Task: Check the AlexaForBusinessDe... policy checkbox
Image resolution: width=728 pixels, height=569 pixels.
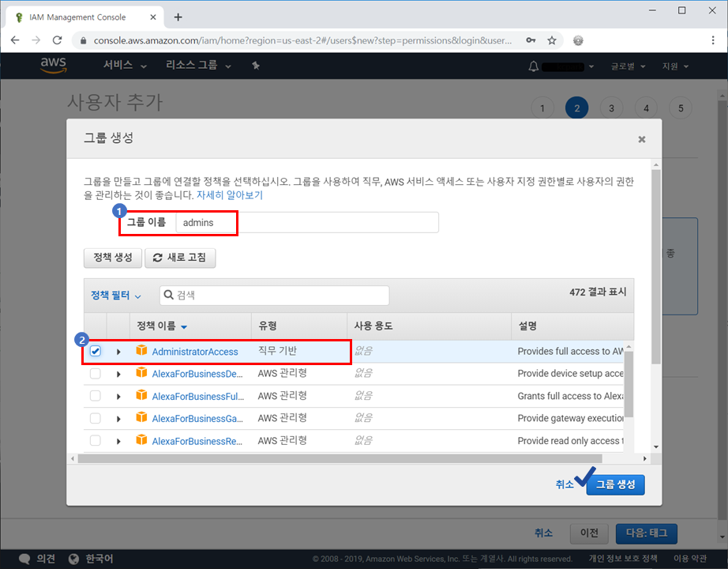Action: (x=96, y=374)
